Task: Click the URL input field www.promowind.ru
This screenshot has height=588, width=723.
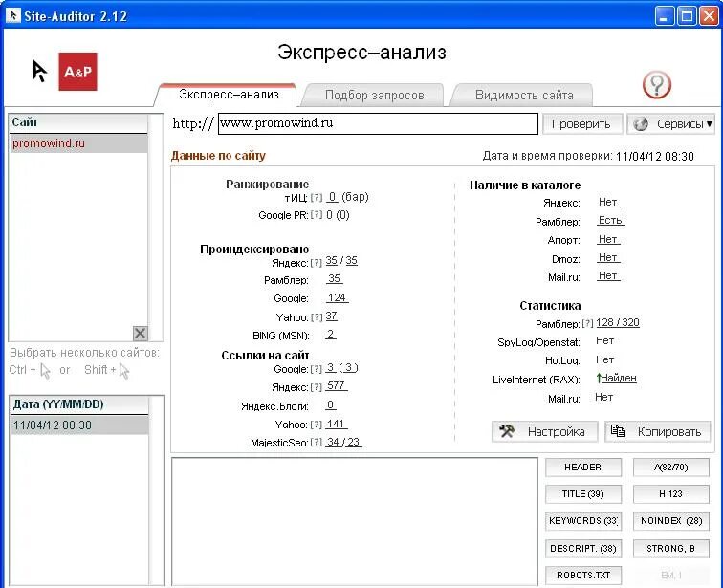Action: point(378,123)
